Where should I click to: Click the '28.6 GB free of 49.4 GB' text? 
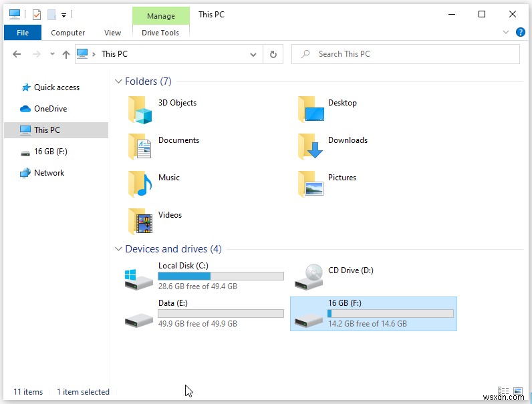pos(198,286)
